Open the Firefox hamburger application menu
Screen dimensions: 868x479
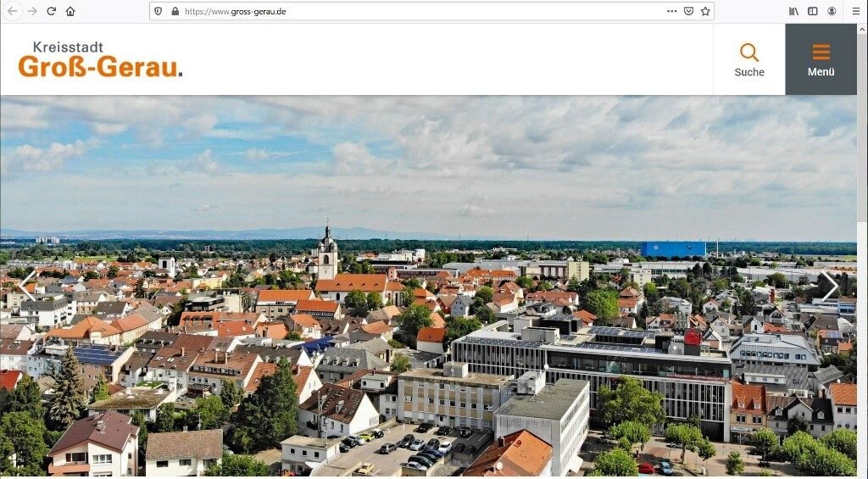[855, 11]
